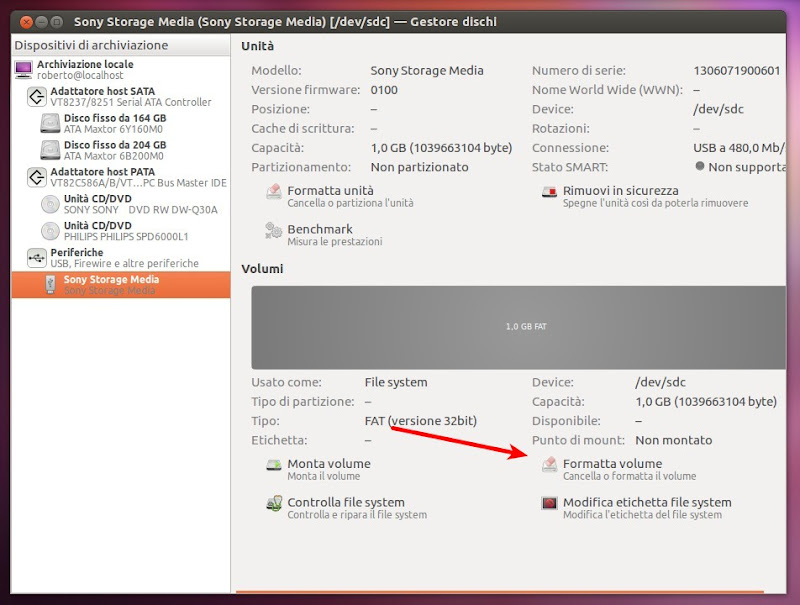
Task: Click the 164 GB hard disk icon
Action: [50, 123]
